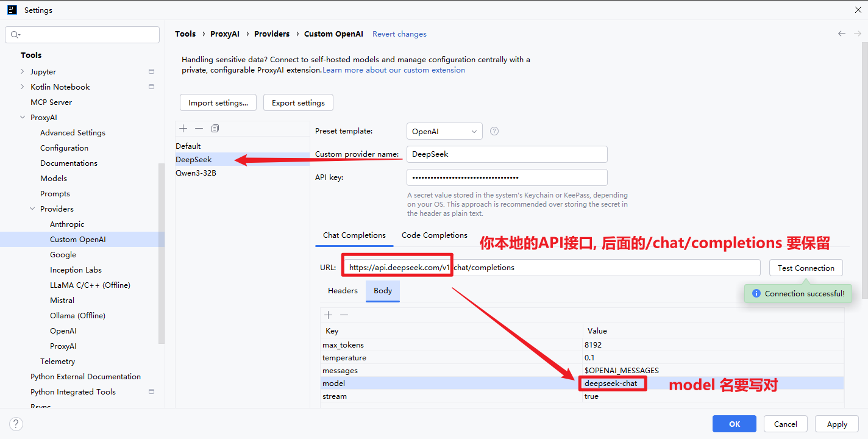
Task: Click Test Connection button
Action: point(806,268)
